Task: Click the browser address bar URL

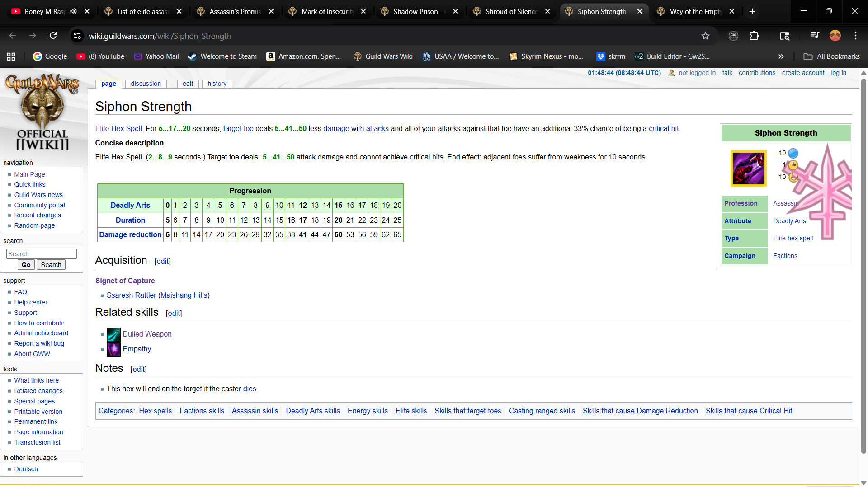Action: click(160, 36)
